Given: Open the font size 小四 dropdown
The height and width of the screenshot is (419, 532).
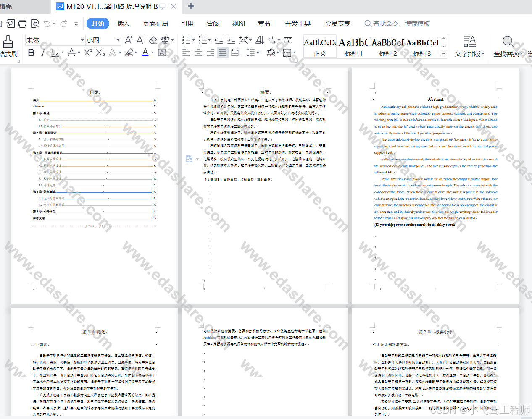Looking at the screenshot, I should [118, 40].
